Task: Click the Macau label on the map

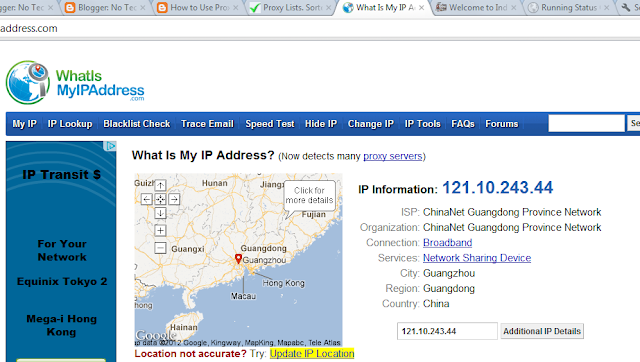Action: click(x=243, y=296)
